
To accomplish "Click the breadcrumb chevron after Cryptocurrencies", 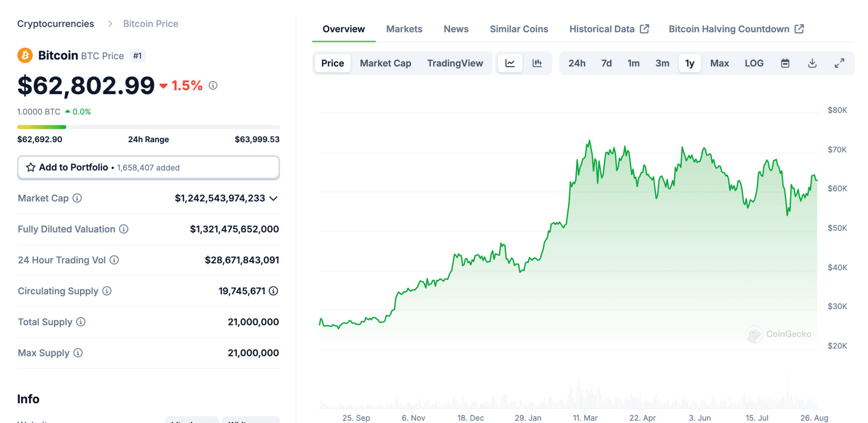I will (x=110, y=24).
